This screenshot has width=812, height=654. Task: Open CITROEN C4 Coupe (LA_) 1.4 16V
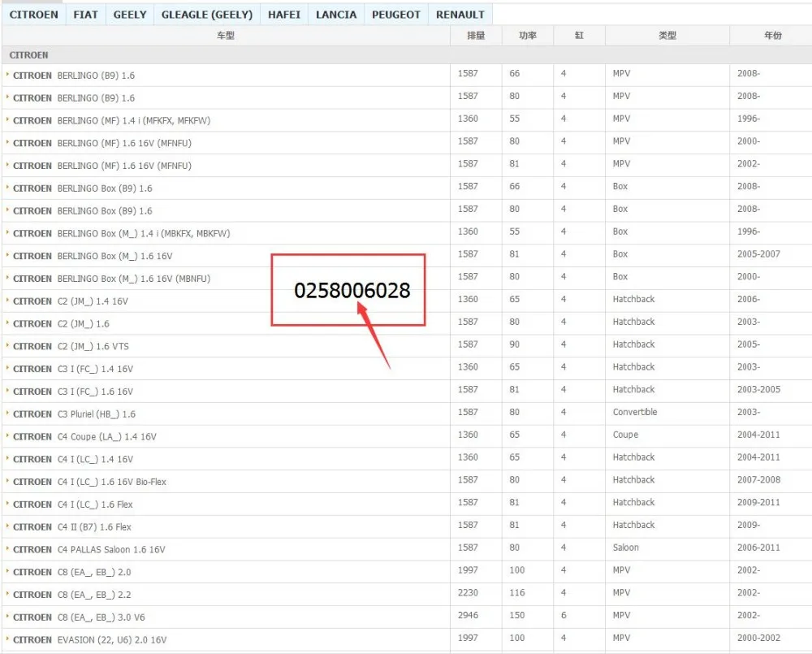coord(84,437)
